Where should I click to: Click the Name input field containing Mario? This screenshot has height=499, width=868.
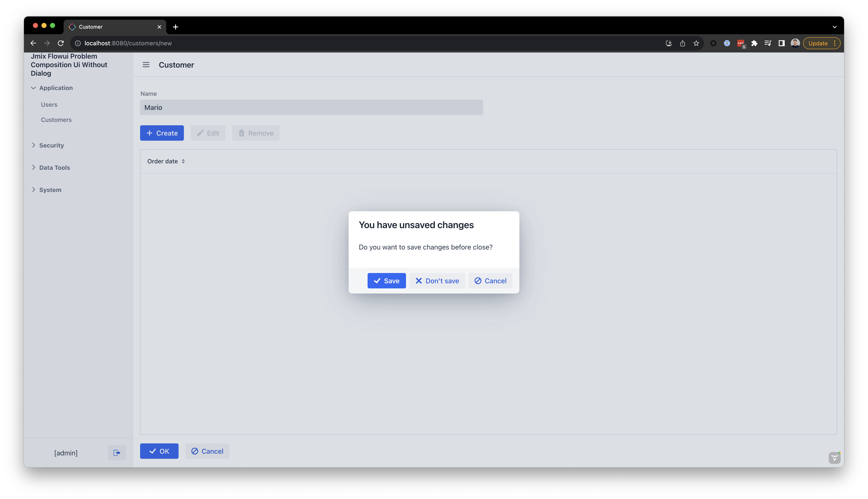tap(311, 107)
